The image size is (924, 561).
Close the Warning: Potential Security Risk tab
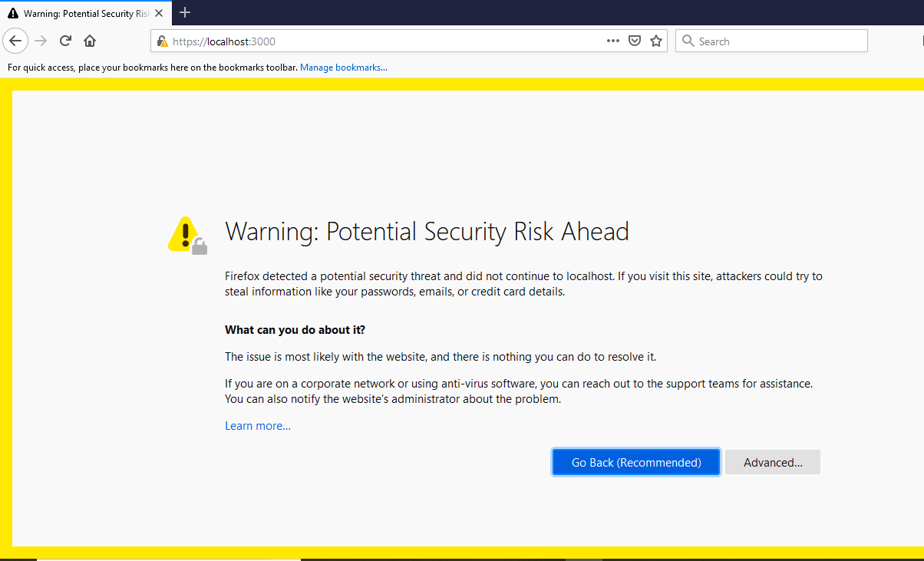click(158, 13)
